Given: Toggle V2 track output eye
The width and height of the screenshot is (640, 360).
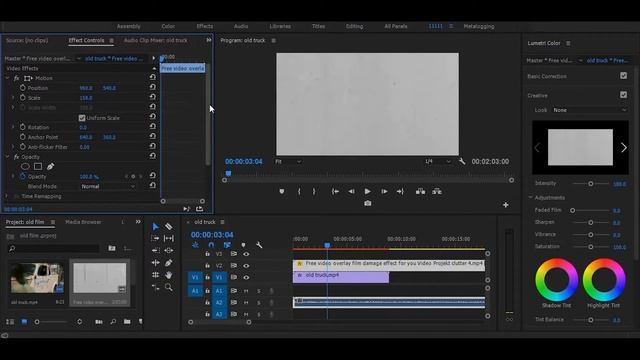Looking at the screenshot, I should 246,266.
